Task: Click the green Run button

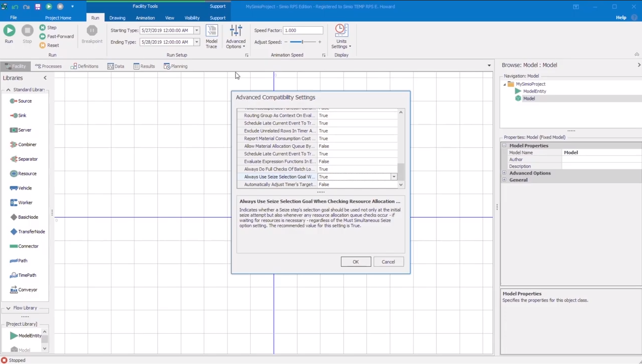Action: point(9,31)
